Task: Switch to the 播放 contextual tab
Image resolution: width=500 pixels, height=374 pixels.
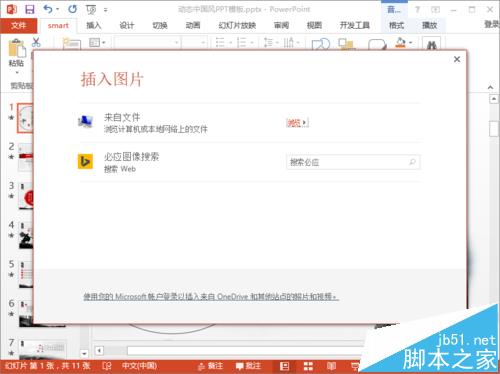Action: (x=429, y=25)
